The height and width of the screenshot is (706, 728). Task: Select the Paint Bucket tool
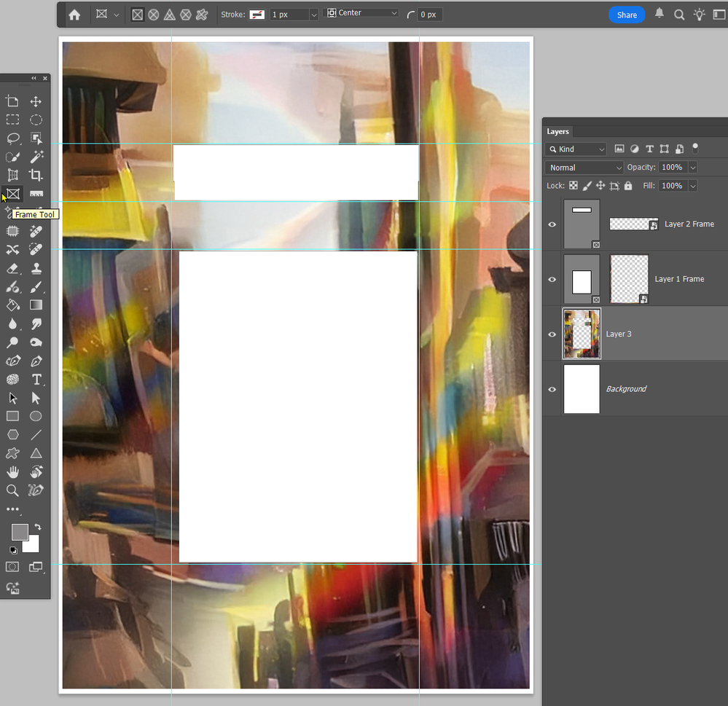(x=12, y=305)
